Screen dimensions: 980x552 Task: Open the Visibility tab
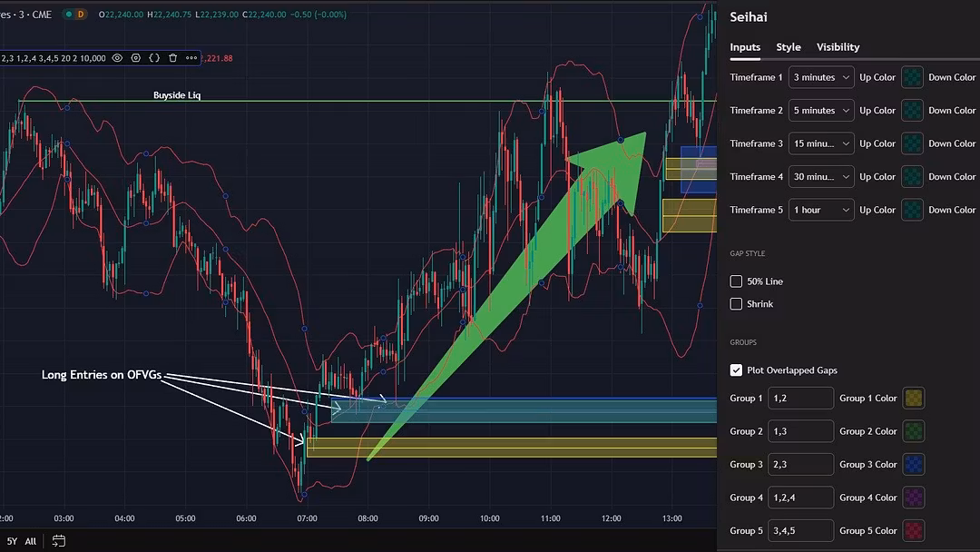(x=838, y=47)
